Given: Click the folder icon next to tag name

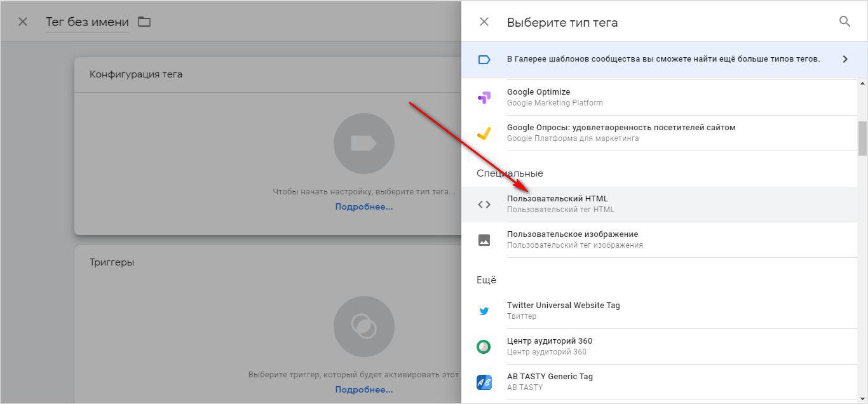Looking at the screenshot, I should tap(144, 22).
